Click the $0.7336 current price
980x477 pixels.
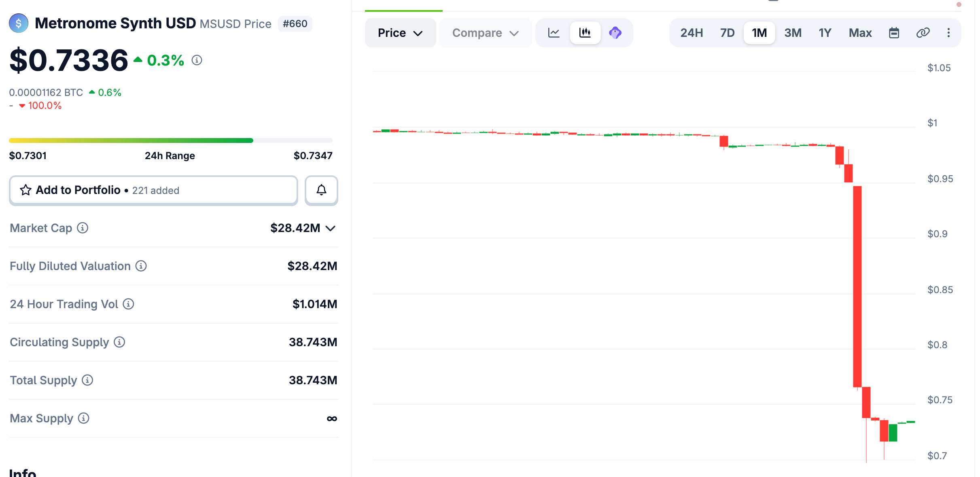[x=69, y=60]
